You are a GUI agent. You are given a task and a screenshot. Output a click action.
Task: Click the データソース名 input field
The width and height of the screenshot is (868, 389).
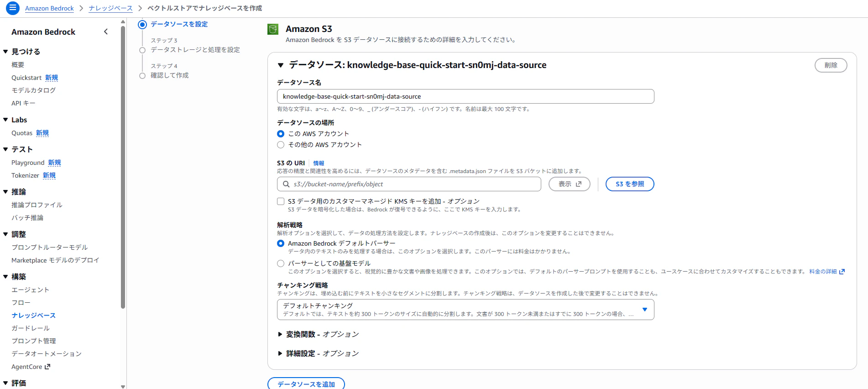pos(465,96)
